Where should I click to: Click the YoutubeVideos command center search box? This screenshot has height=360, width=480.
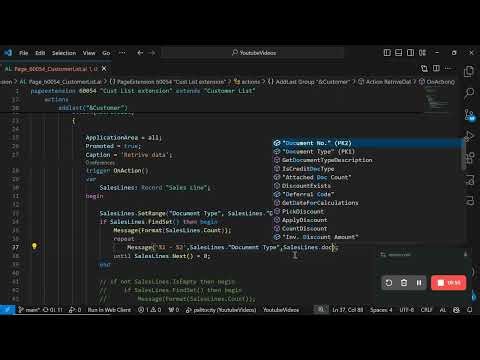253,53
